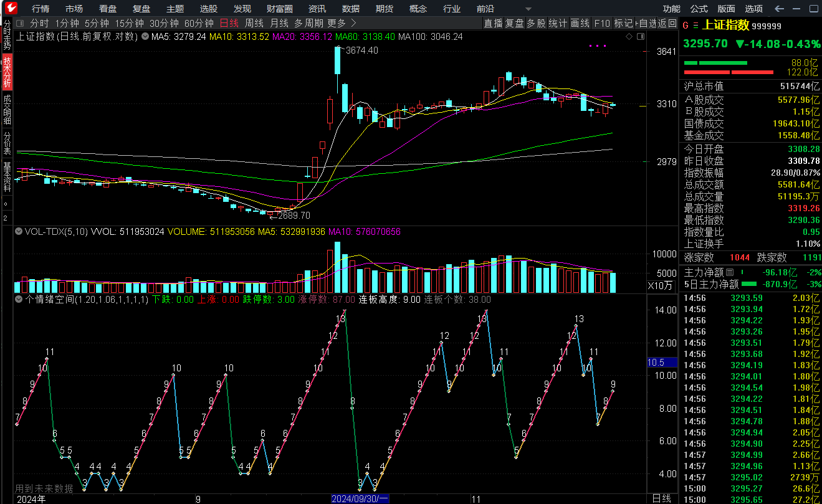Select 技术分析 tab in left sidebar

click(x=7, y=71)
